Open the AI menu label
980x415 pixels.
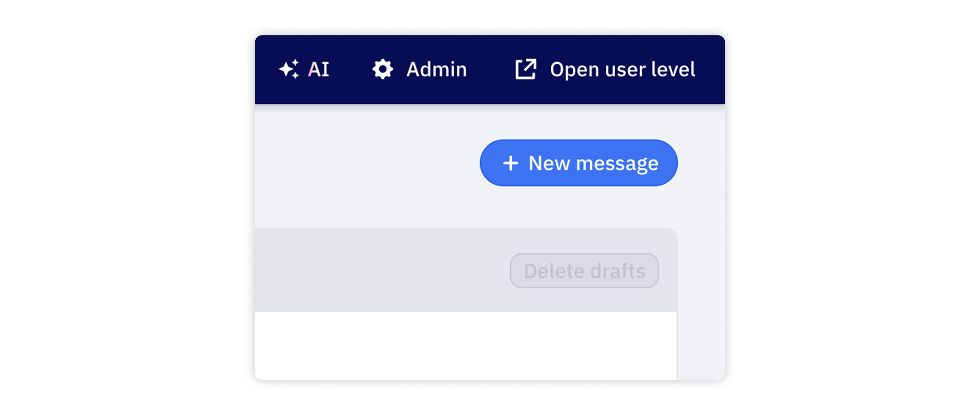tap(318, 69)
